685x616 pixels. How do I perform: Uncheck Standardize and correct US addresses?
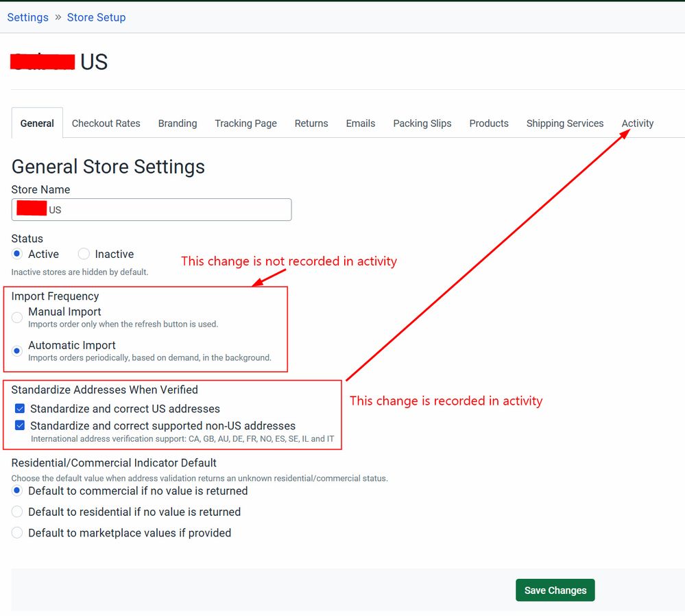pos(20,409)
